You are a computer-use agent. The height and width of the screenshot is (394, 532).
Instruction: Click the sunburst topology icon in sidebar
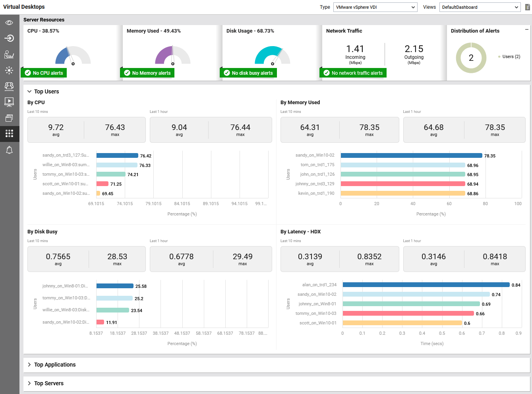9,70
